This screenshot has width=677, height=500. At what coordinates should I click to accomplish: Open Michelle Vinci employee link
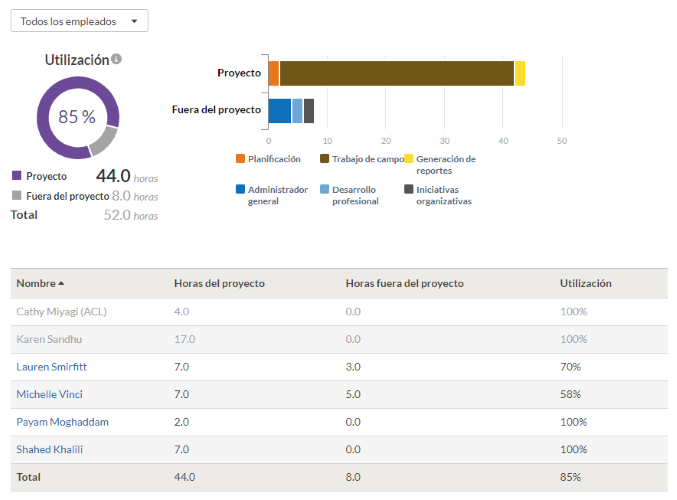tap(49, 394)
